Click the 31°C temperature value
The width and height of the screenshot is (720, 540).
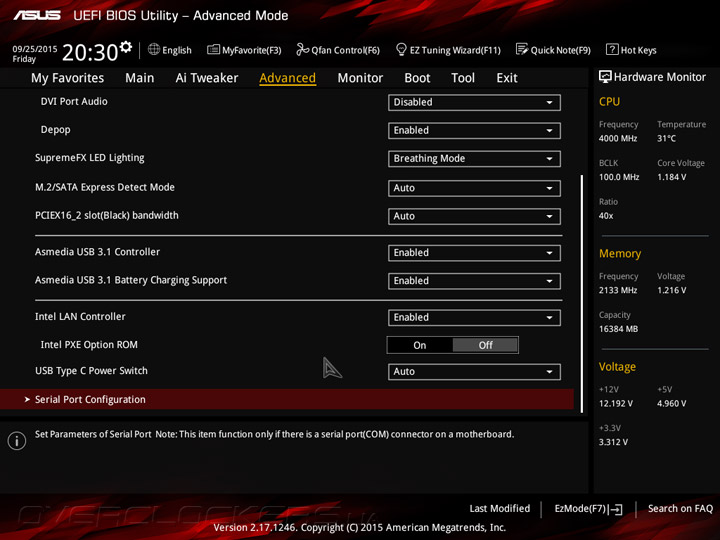(x=666, y=138)
